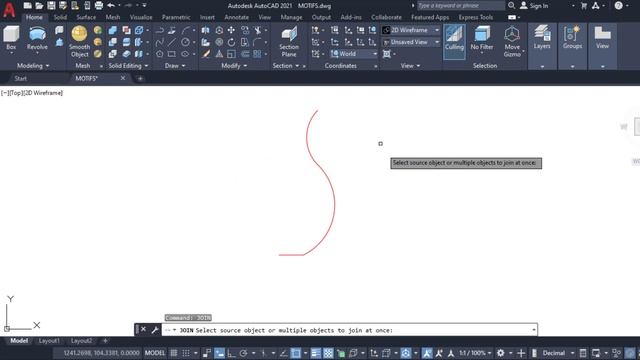Toggle snap mode dots in status bar
Screen dimensions: 640x360
(x=186, y=353)
